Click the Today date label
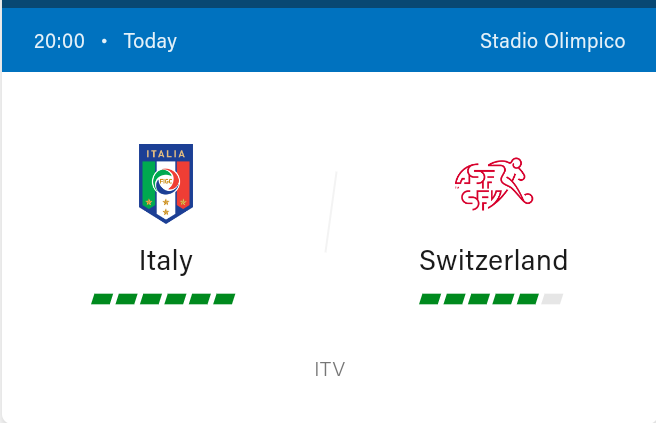The image size is (656, 423). click(151, 41)
